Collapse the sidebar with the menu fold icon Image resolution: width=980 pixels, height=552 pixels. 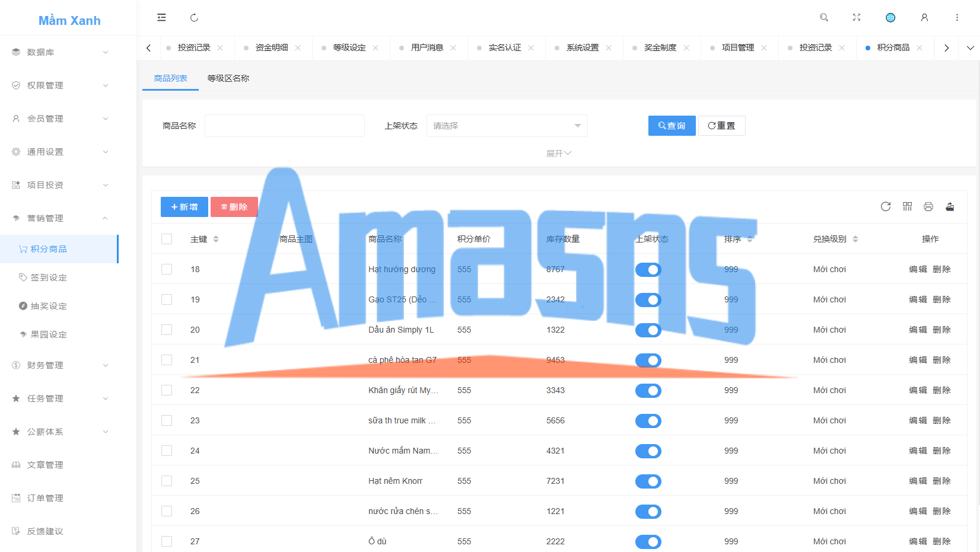161,18
